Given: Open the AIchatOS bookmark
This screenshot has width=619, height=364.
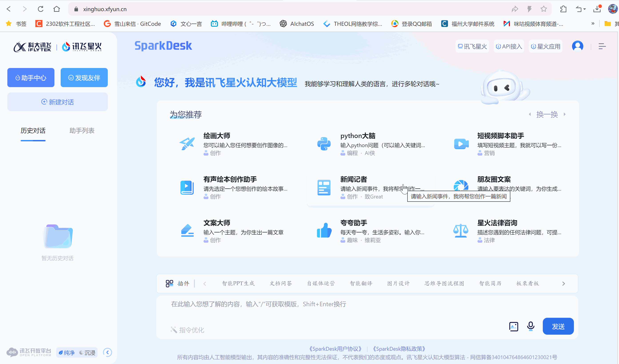Looking at the screenshot, I should pos(297,24).
